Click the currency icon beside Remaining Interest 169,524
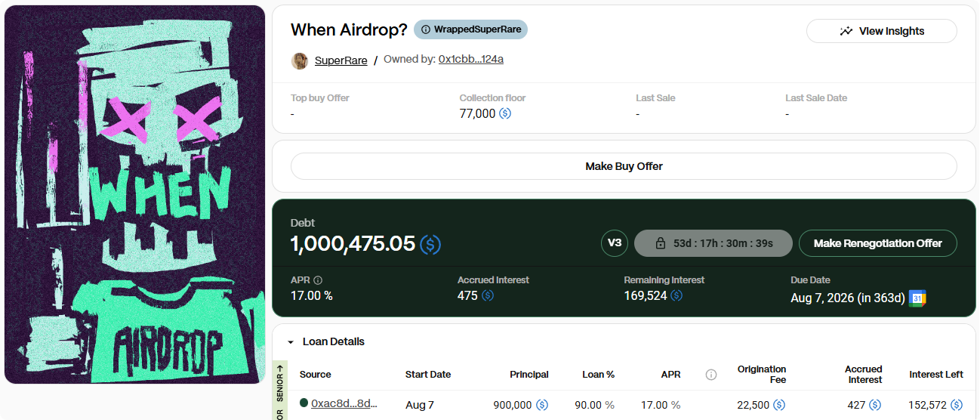Viewport: 980px width, 420px height. pyautogui.click(x=676, y=295)
